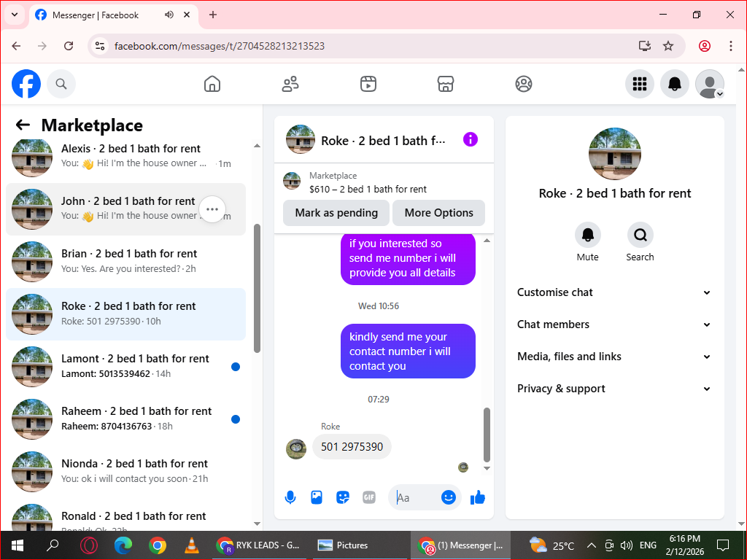The width and height of the screenshot is (747, 560).
Task: Open Facebook search magnifier
Action: coord(61,84)
